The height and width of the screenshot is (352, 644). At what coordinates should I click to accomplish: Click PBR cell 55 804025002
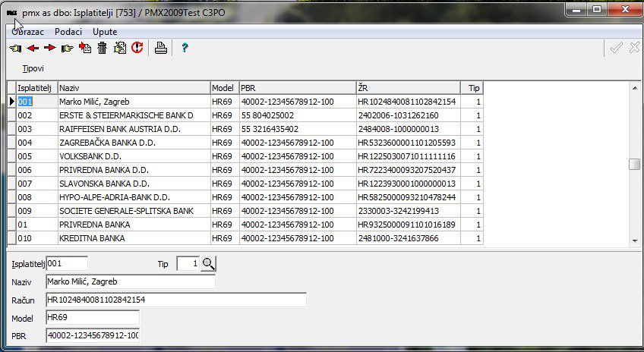(298, 115)
